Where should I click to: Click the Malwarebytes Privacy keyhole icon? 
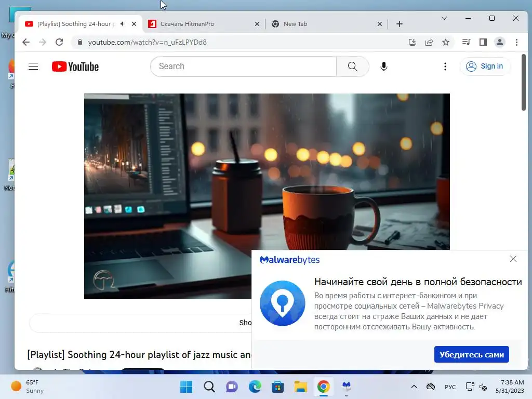click(x=282, y=303)
